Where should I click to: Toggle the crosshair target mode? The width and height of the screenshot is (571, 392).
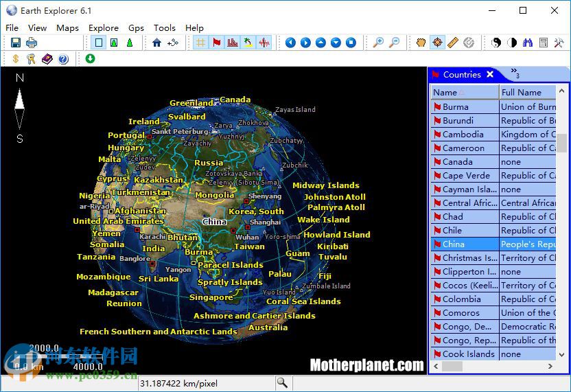pyautogui.click(x=437, y=43)
